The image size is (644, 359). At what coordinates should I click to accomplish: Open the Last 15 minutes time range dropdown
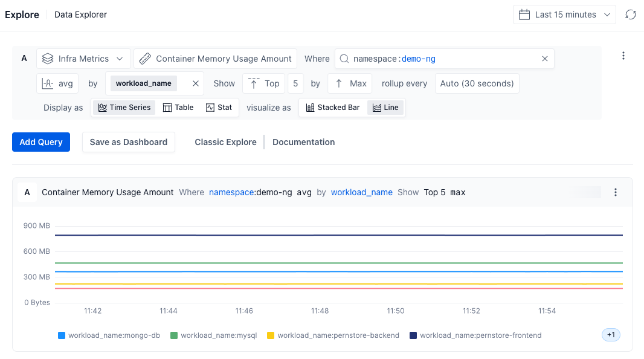[x=564, y=15]
